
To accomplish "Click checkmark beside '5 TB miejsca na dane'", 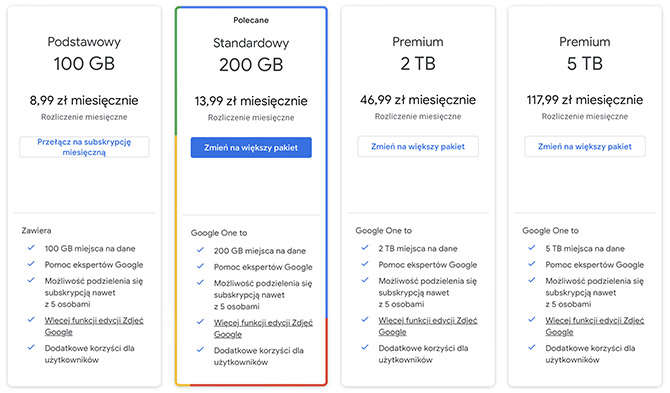I will pos(532,248).
